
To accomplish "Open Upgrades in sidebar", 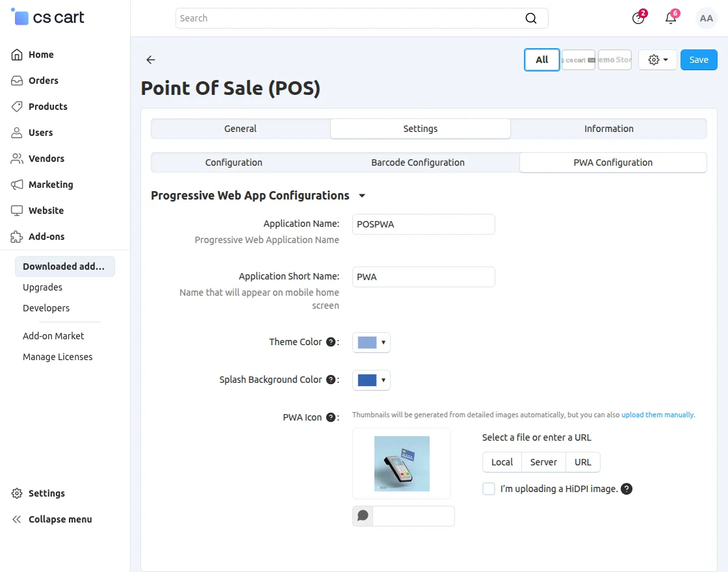I will point(42,287).
